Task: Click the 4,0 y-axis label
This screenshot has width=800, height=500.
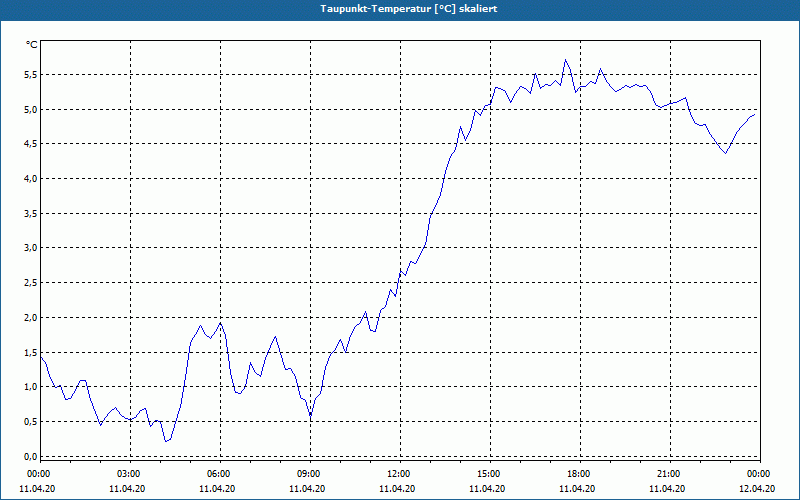Action: tap(31, 179)
